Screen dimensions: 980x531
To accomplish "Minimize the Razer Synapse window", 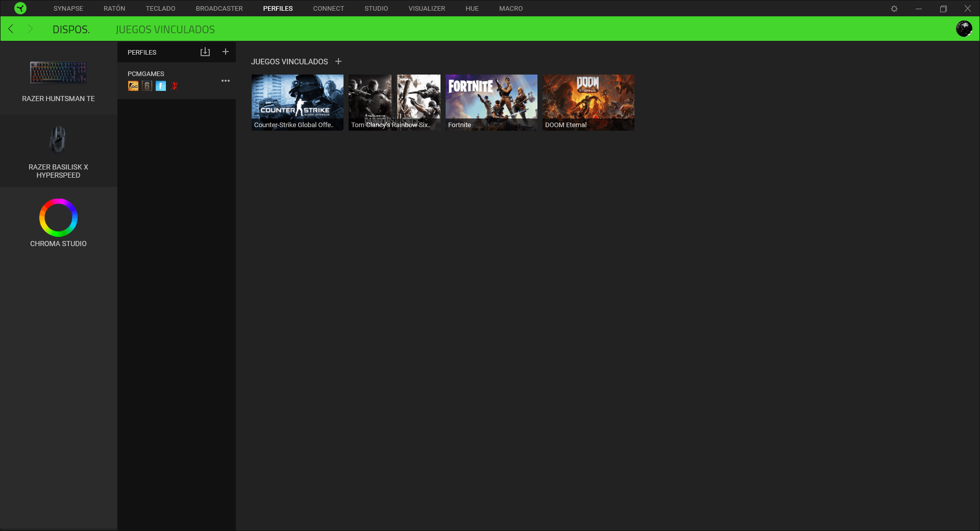I will pos(919,9).
